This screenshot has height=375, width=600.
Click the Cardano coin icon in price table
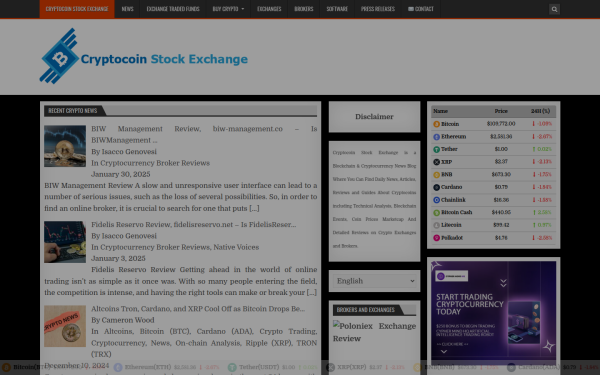coord(436,187)
